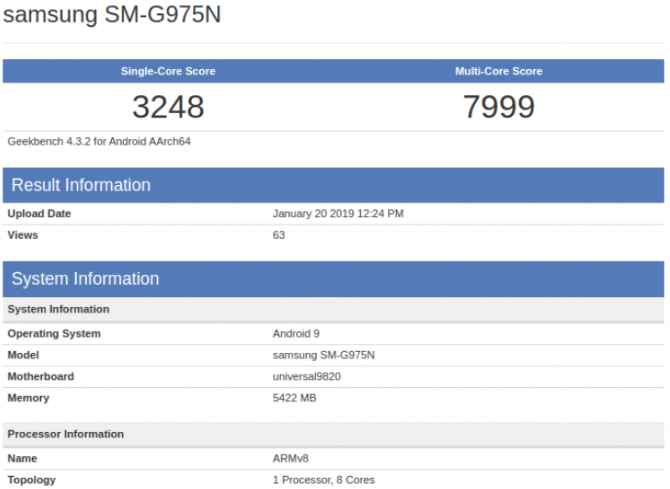The height and width of the screenshot is (489, 670).
Task: Select the Android 9 value
Action: 296,334
